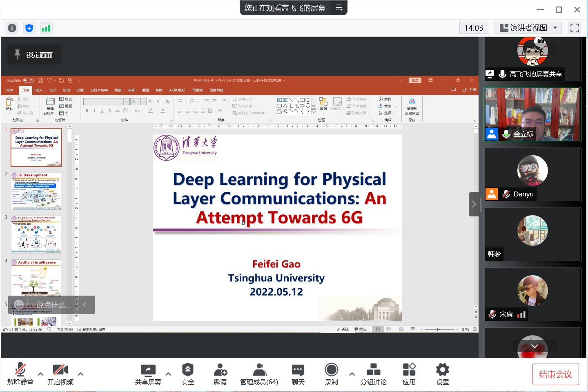
Task: Open the Settings gear icon
Action: (x=442, y=374)
